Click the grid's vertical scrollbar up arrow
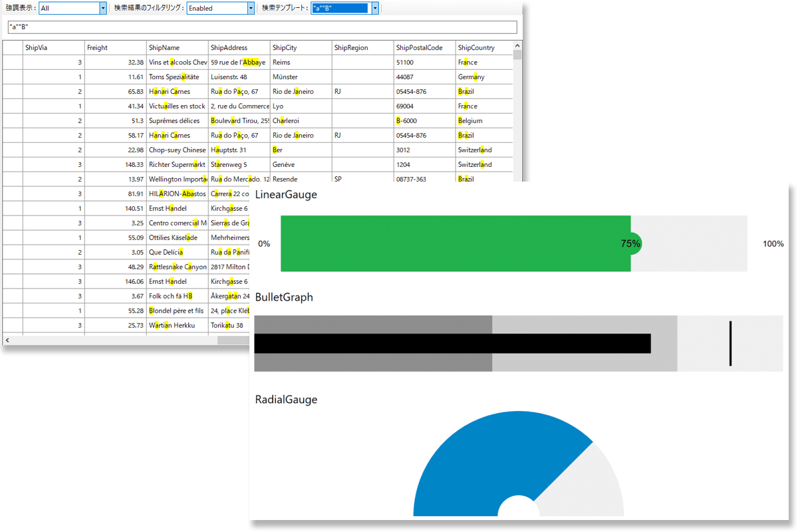This screenshot has width=798, height=532. tap(517, 45)
